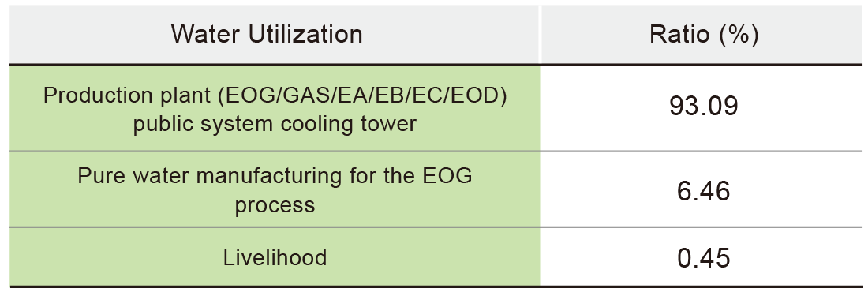Select the Ratio (%) column header
The image size is (868, 292).
pyautogui.click(x=704, y=35)
